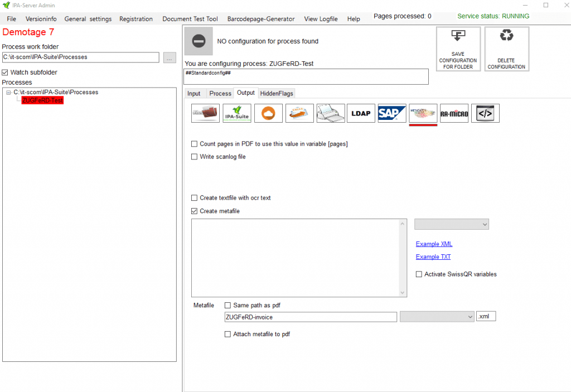Select the Files folder output icon
This screenshot has width=571, height=392.
tap(205, 113)
